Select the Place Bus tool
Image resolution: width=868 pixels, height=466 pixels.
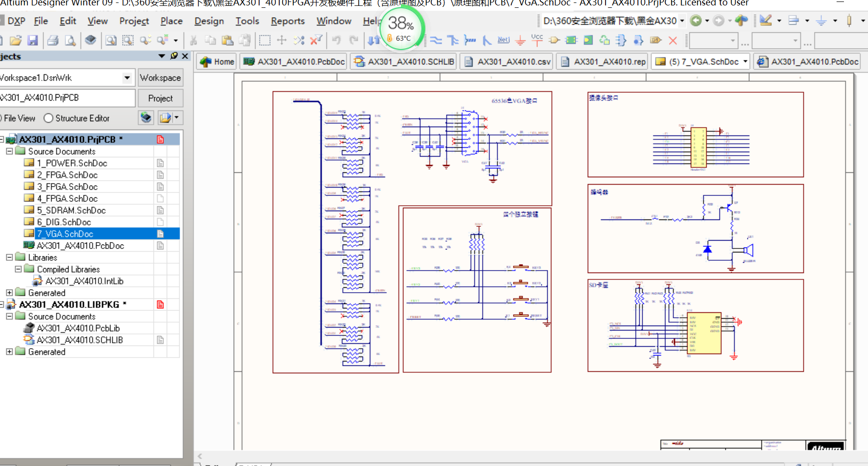tap(453, 40)
